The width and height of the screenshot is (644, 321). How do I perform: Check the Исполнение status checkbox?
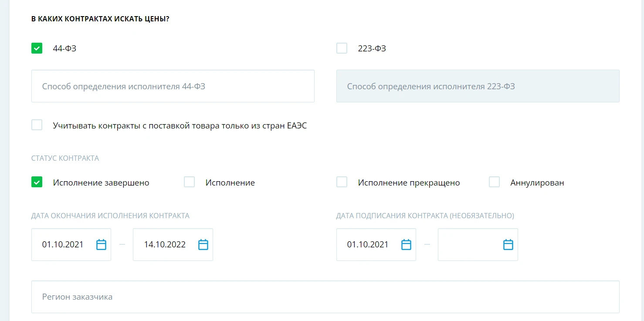(190, 182)
